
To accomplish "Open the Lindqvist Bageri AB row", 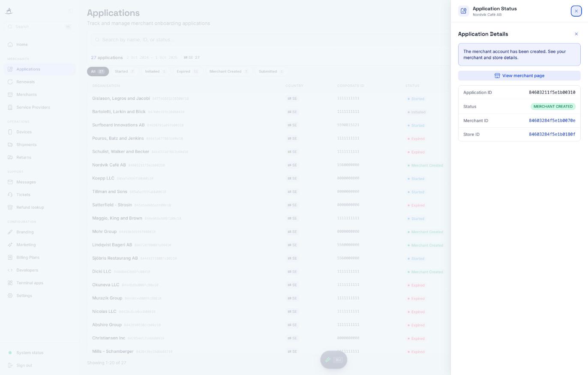I will pyautogui.click(x=269, y=245).
